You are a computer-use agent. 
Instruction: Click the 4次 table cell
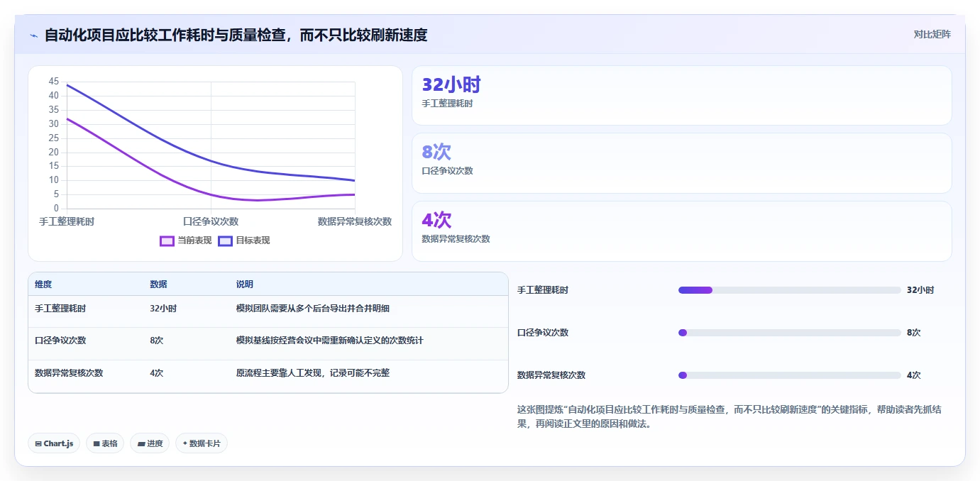[156, 373]
